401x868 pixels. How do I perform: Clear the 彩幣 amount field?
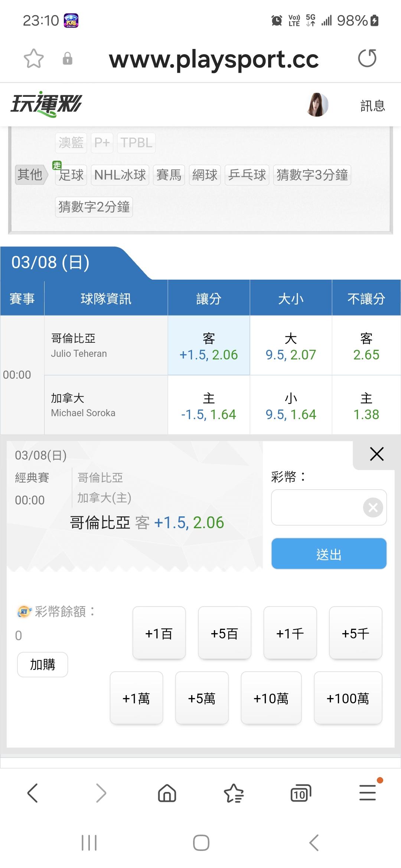[x=373, y=507]
